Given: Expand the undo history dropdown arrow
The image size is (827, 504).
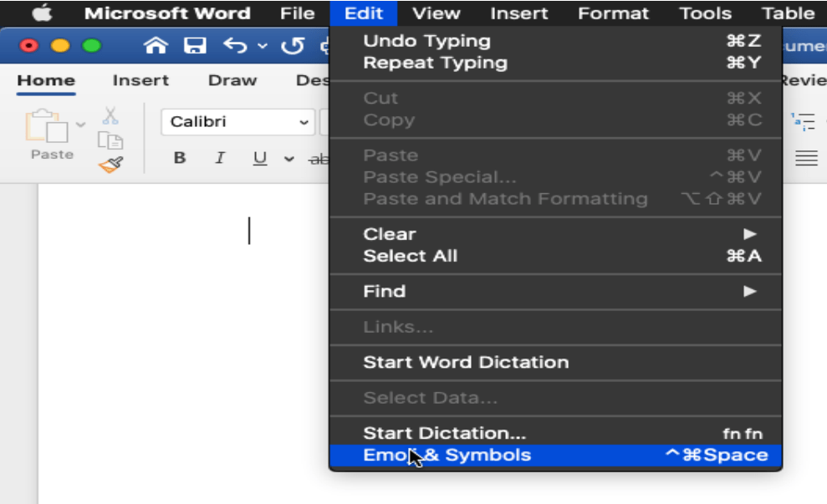Looking at the screenshot, I should 262,47.
